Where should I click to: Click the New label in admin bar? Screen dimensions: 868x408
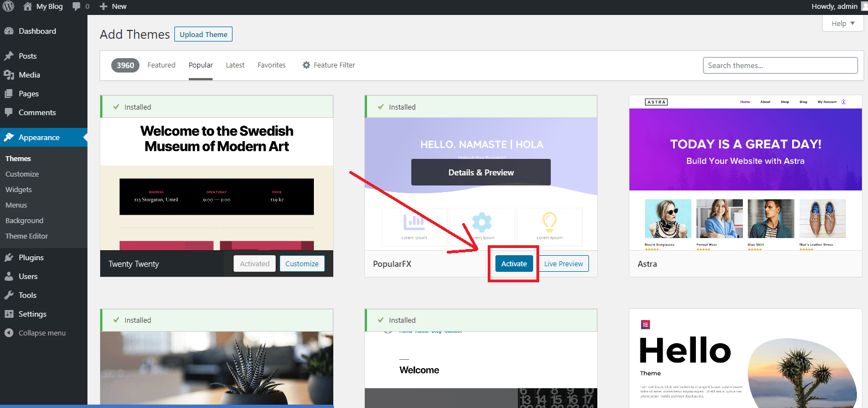click(x=119, y=7)
